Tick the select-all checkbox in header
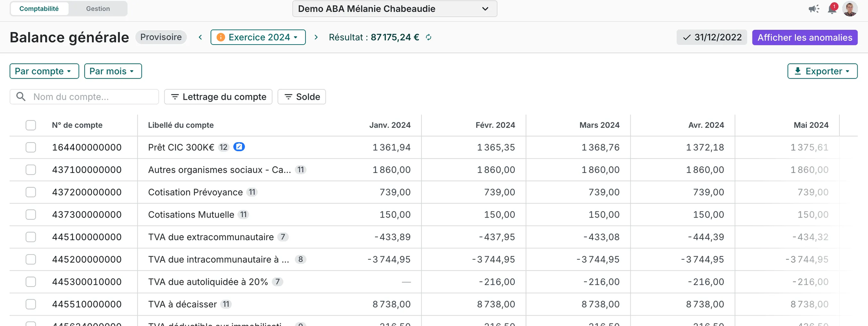 point(31,125)
